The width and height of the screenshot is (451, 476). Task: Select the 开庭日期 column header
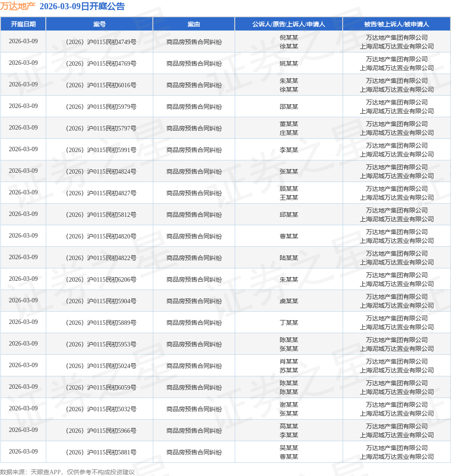click(23, 24)
